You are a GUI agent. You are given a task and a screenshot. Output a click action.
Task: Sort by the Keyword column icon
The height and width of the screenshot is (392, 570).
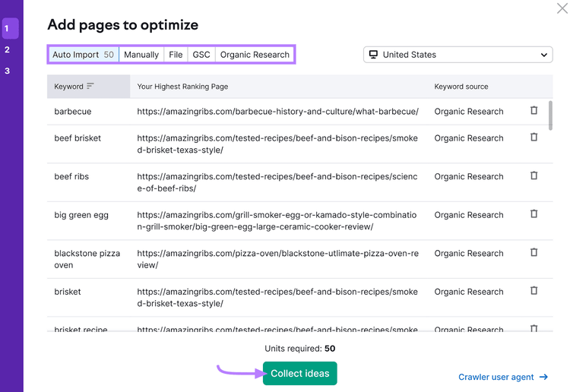point(90,86)
